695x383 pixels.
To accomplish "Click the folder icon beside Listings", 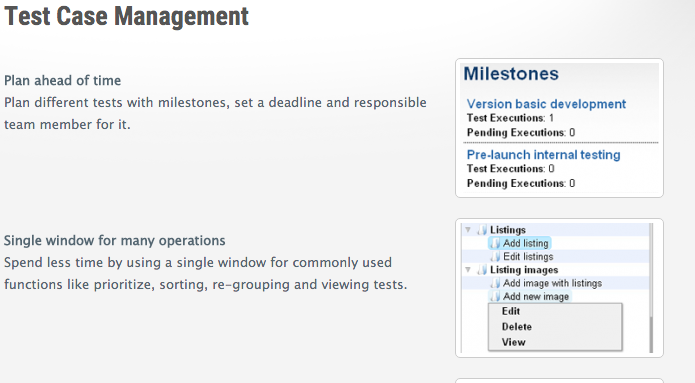I will point(482,230).
